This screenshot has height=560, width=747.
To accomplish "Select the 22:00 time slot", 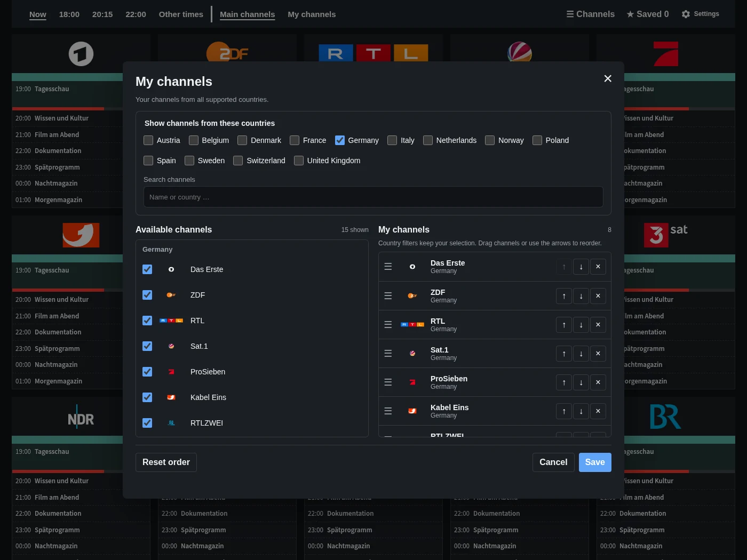I will tap(136, 14).
